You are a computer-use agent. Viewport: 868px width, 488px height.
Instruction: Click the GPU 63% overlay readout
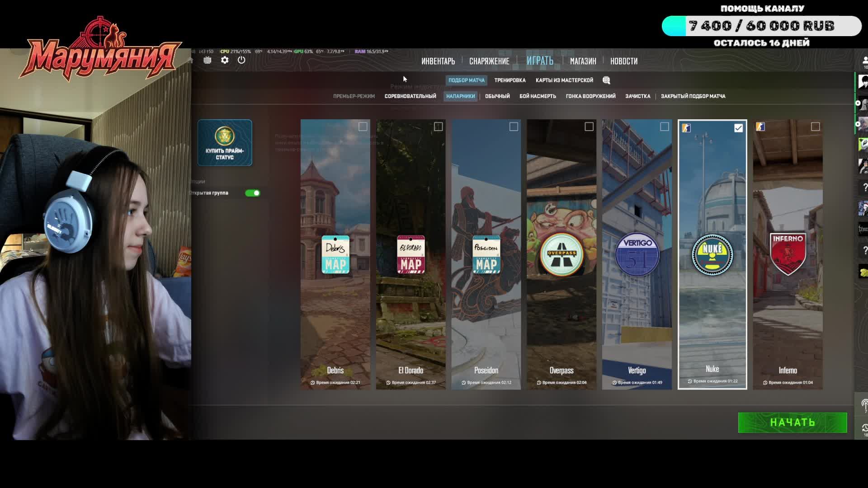pos(303,52)
